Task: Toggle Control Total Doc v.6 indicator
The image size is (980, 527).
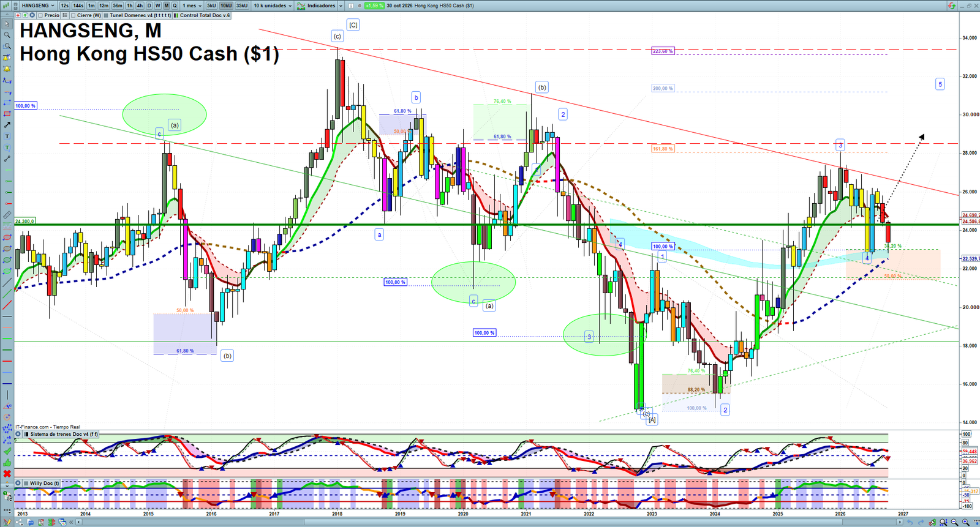Action: tap(176, 15)
